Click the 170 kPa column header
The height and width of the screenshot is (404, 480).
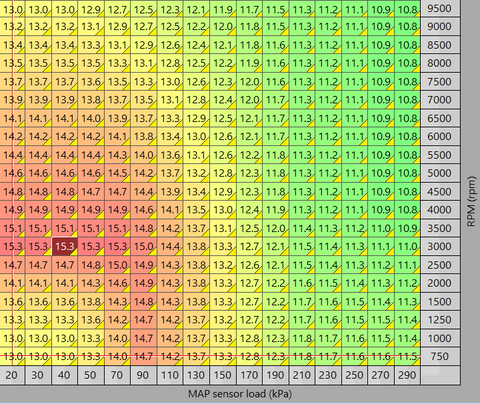pos(249,375)
